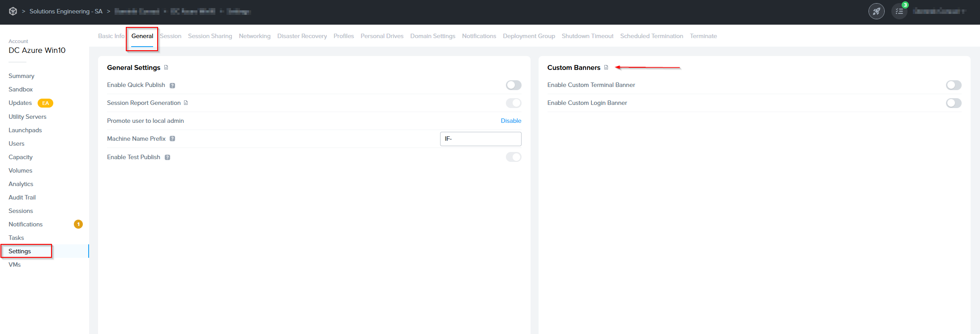The image size is (980, 334).
Task: Switch to the Networking tab
Action: [x=254, y=36]
